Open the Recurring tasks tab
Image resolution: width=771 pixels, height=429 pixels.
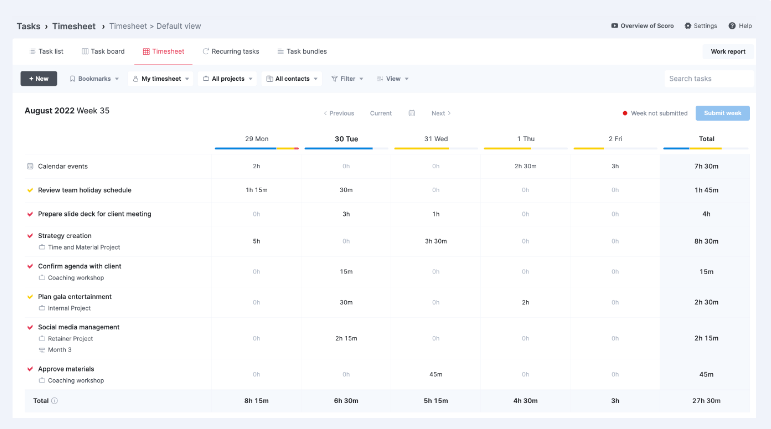tap(231, 51)
